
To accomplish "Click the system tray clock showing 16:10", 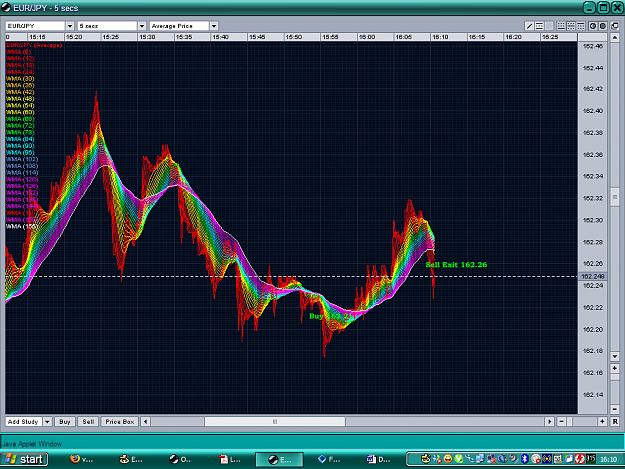I will point(609,459).
